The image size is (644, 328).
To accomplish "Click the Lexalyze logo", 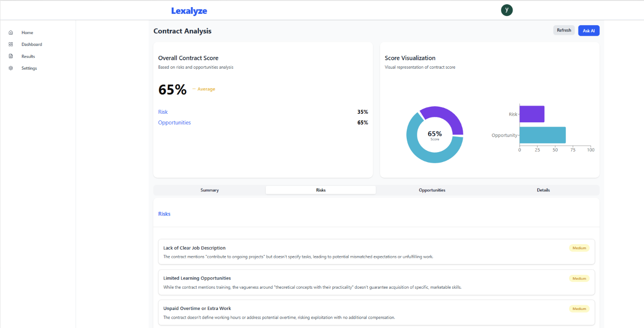I will 189,11.
